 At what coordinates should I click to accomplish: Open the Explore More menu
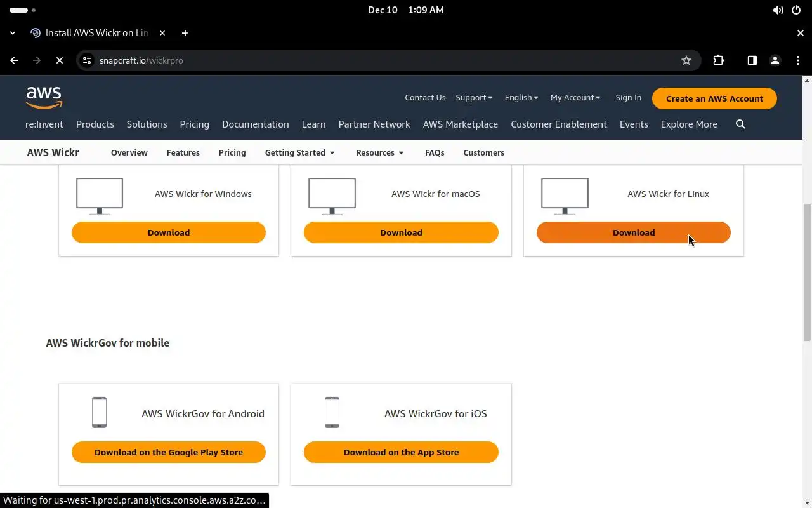click(689, 124)
